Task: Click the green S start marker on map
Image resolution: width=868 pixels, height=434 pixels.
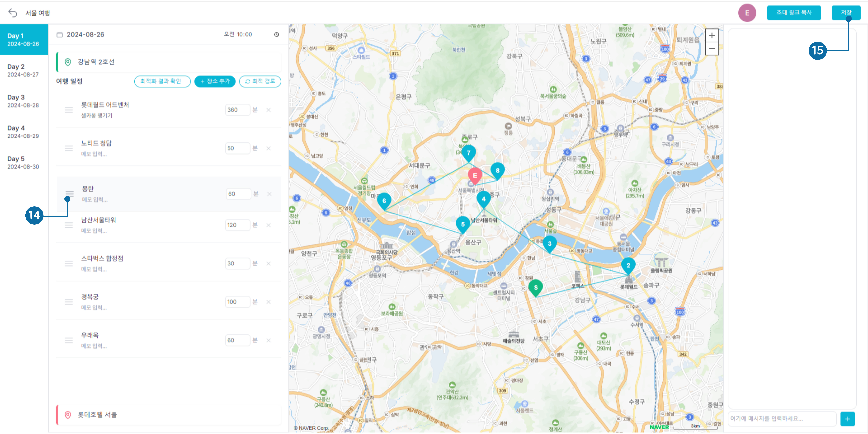Action: coord(535,288)
